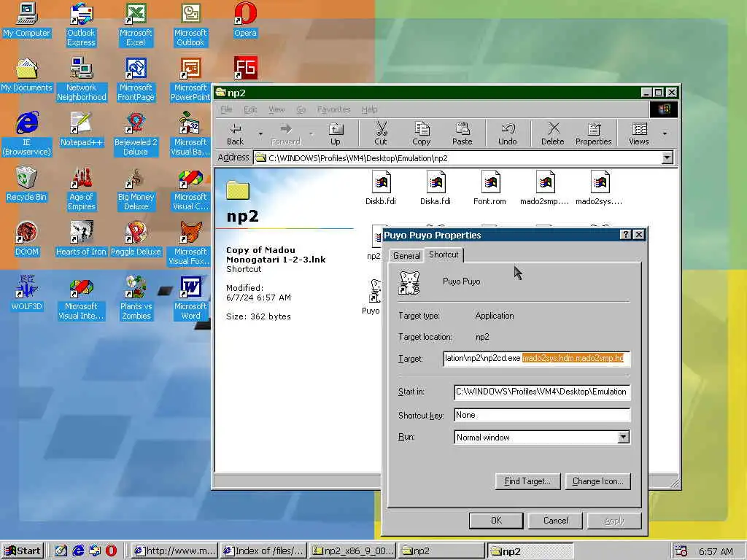Viewport: 747px width, 560px height.
Task: Open Properties from np2 toolbar
Action: [594, 134]
